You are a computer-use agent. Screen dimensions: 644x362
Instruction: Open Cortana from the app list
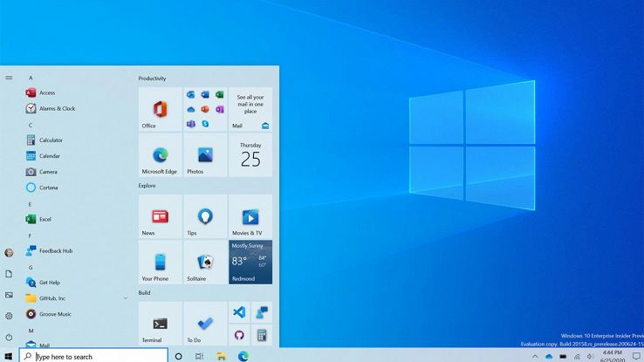76,188
